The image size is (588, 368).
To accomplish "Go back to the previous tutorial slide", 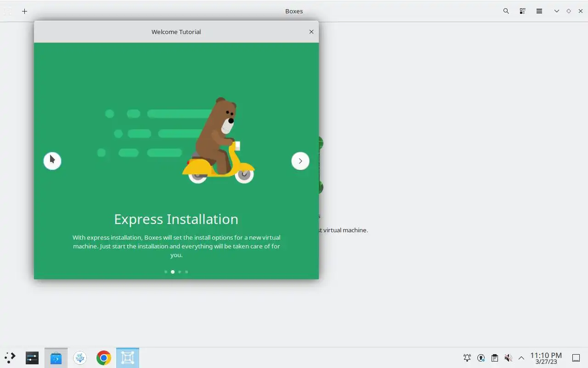I will click(x=52, y=161).
